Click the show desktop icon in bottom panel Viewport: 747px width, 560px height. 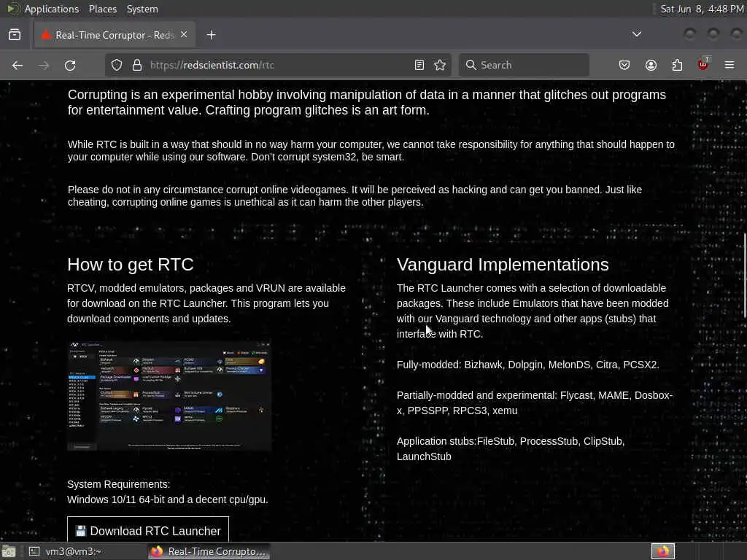point(9,551)
